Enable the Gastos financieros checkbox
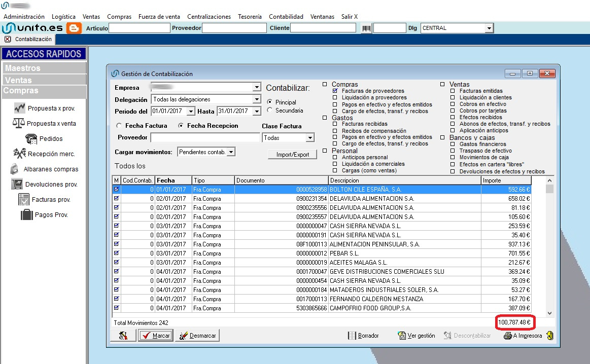Screen dimensions: 590x364 (453, 144)
